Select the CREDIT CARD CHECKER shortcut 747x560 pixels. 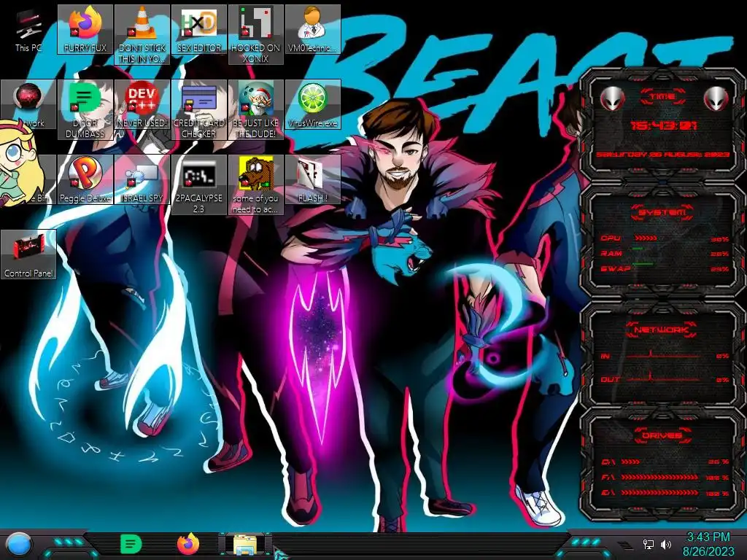[x=199, y=109]
